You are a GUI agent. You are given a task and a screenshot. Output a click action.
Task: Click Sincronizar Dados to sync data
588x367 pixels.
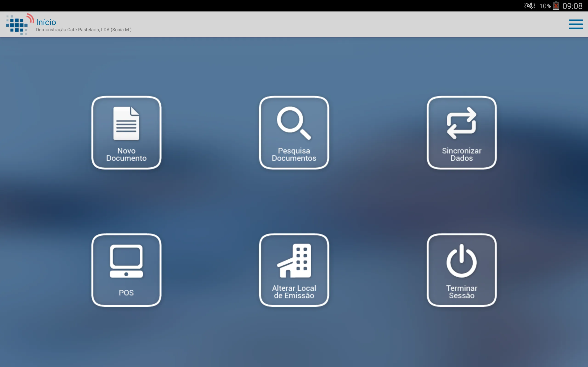point(461,132)
